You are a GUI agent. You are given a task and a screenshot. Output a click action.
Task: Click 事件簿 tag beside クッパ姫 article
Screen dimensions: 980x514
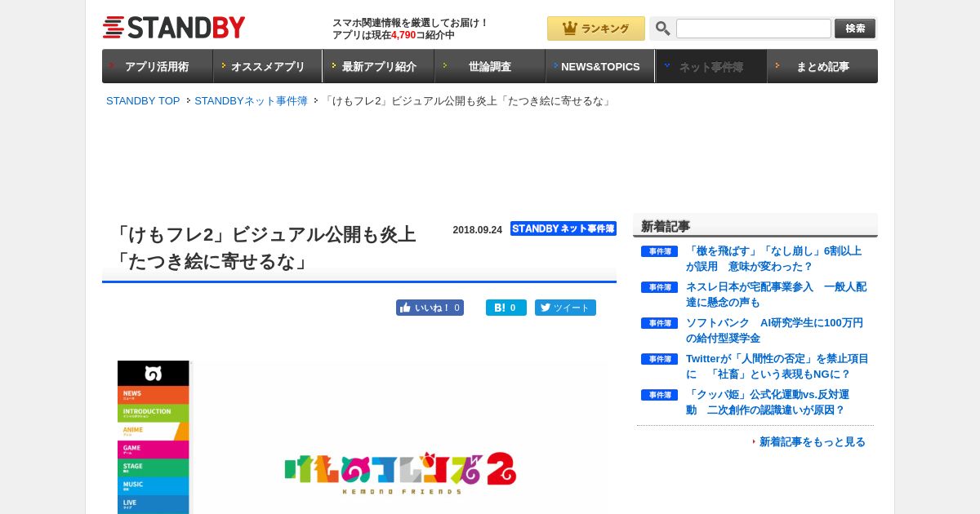(659, 395)
